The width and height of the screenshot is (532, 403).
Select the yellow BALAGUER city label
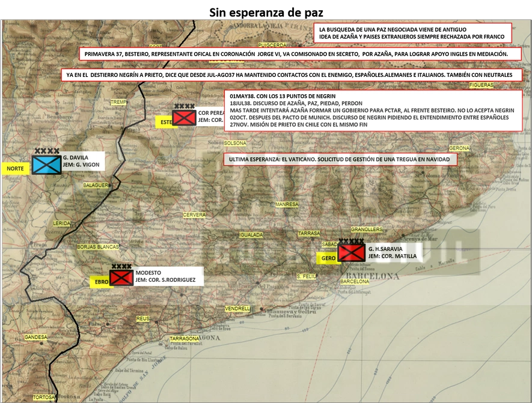[x=96, y=186]
